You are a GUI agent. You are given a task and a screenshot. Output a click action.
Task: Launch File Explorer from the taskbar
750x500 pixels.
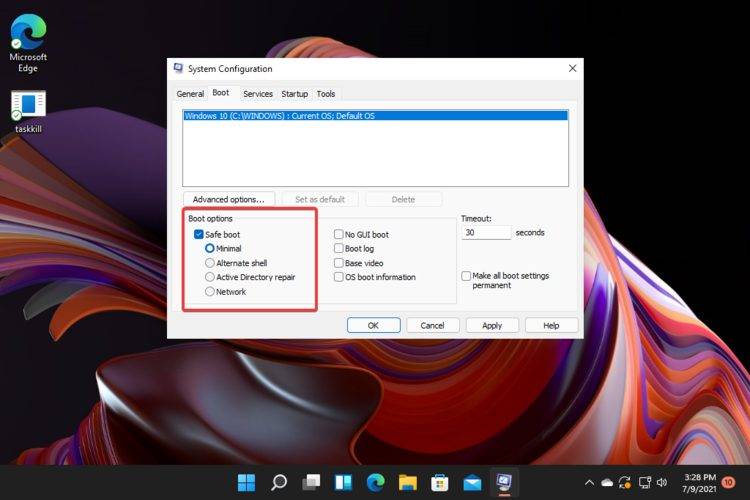click(407, 483)
